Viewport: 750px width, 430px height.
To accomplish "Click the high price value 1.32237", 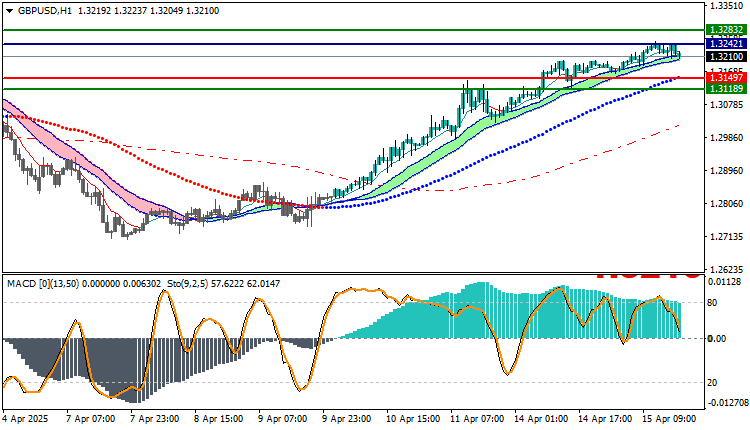I will (131, 11).
